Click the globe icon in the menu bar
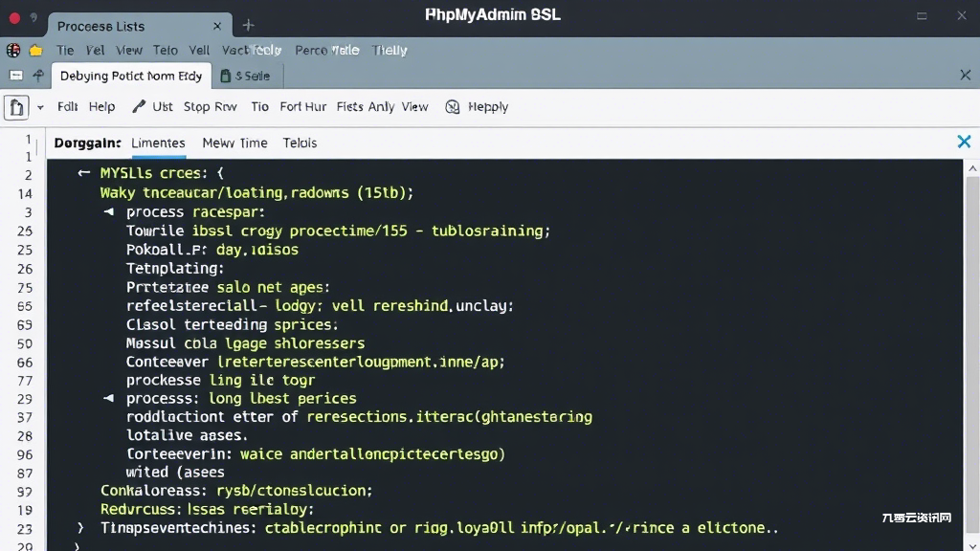Screen dimensions: 980x551 point(13,50)
